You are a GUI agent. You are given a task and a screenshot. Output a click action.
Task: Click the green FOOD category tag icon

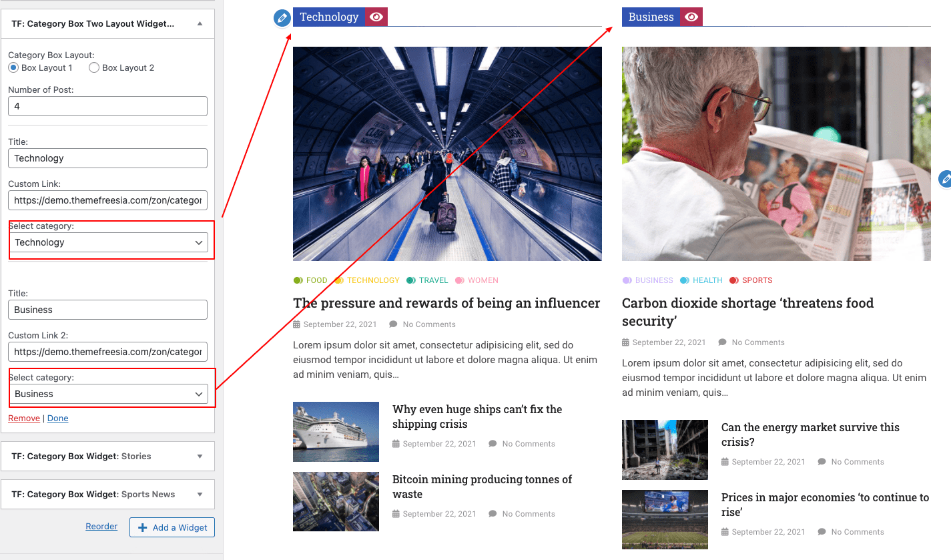[298, 280]
